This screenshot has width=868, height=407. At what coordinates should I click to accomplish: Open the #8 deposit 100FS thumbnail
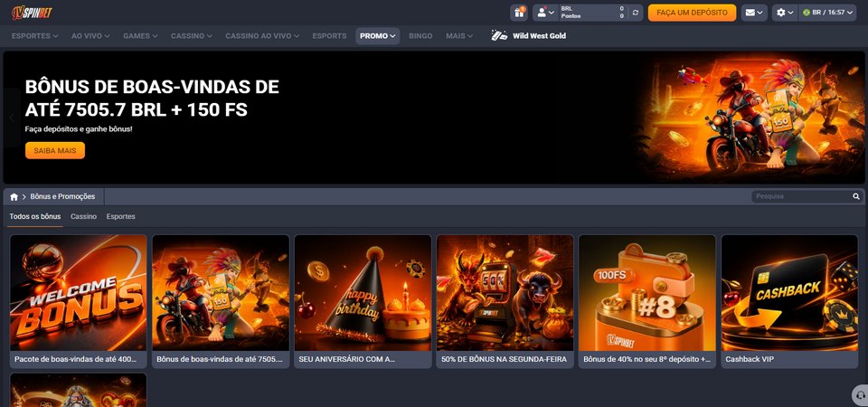647,293
